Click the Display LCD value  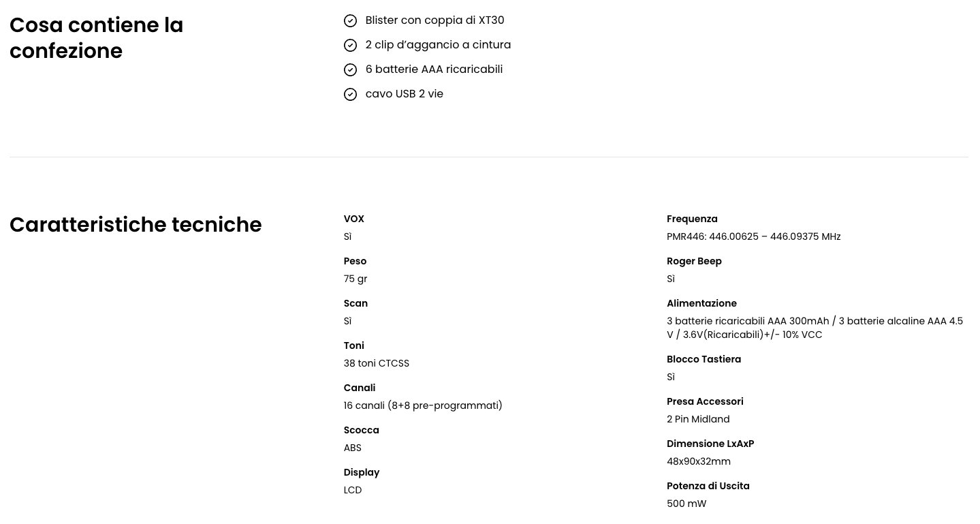[353, 490]
